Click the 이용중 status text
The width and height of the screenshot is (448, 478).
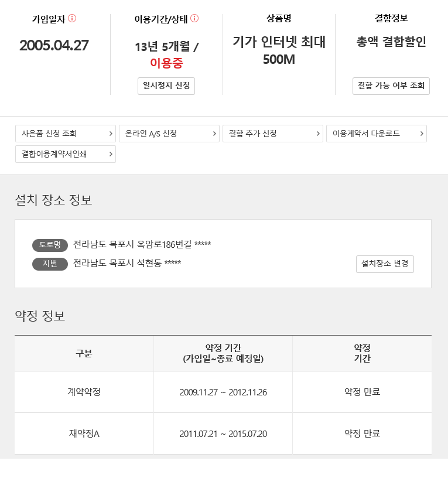pos(166,63)
